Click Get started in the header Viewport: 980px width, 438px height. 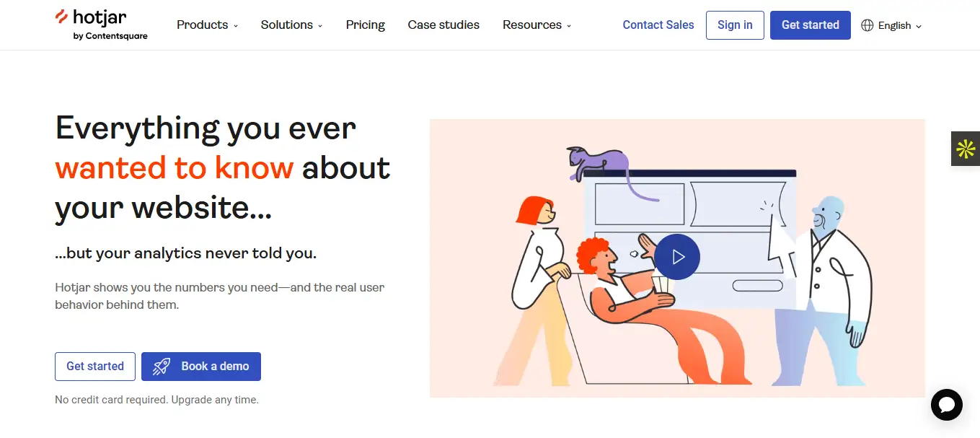[810, 25]
